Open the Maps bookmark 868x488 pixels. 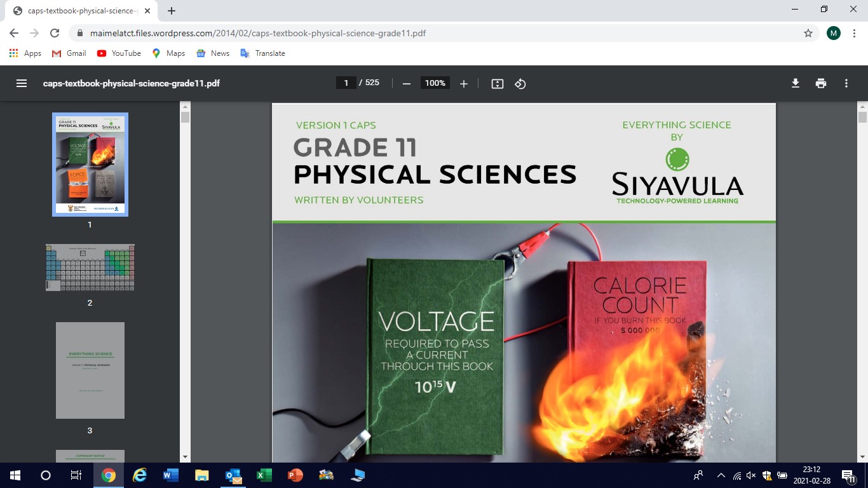click(x=168, y=53)
